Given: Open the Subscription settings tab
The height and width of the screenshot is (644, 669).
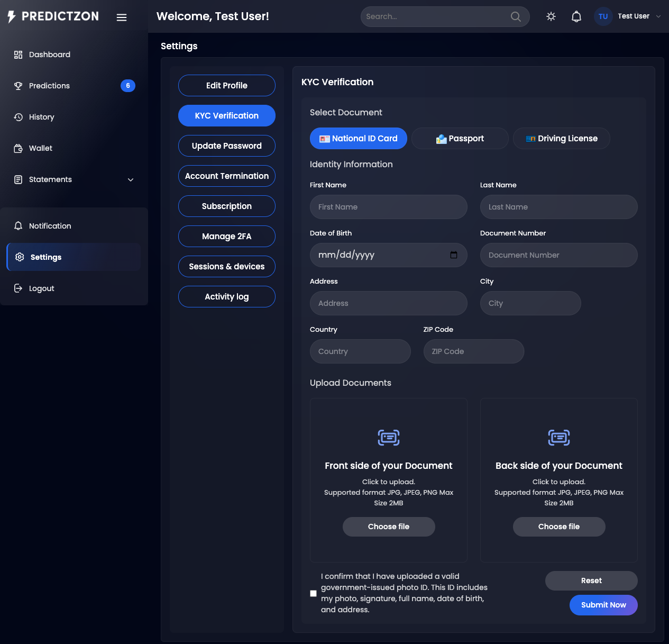Looking at the screenshot, I should pos(227,206).
